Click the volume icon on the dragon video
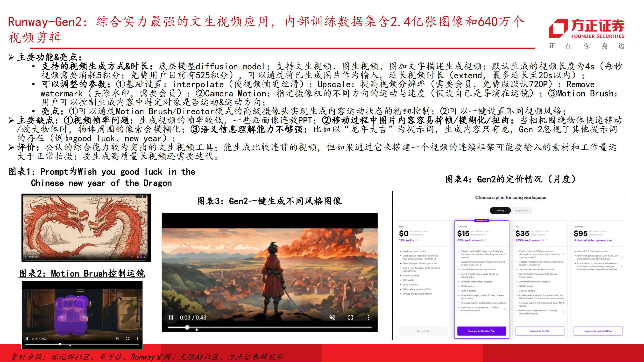 coord(132,257)
